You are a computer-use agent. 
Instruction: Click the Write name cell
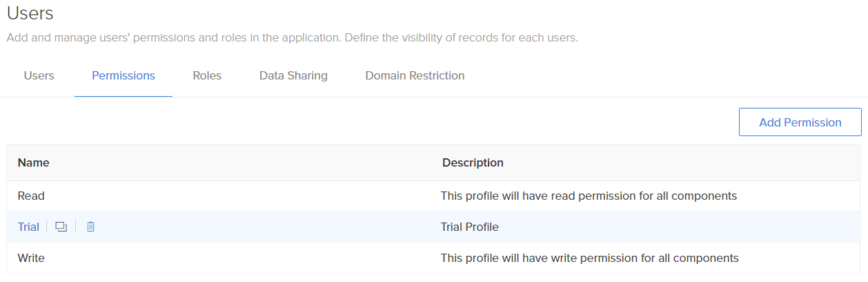click(31, 258)
